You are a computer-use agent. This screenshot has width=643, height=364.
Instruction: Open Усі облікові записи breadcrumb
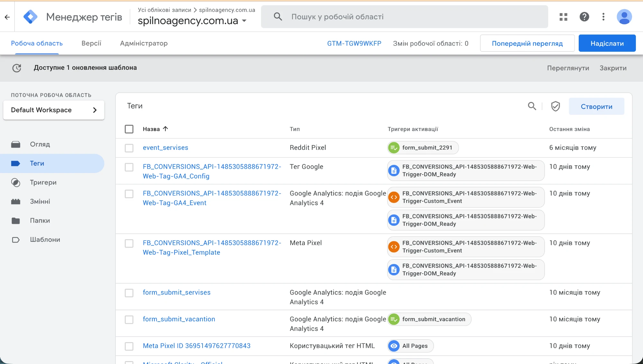point(164,10)
